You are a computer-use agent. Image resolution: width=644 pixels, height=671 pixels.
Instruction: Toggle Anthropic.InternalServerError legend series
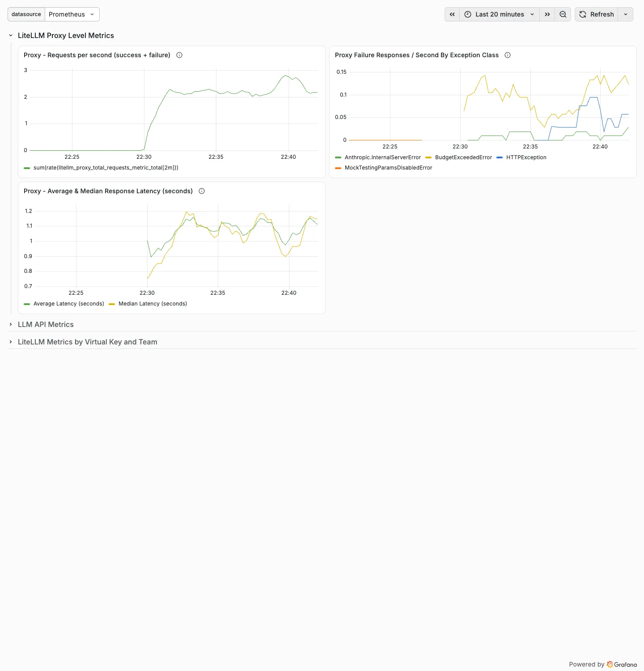pos(383,157)
